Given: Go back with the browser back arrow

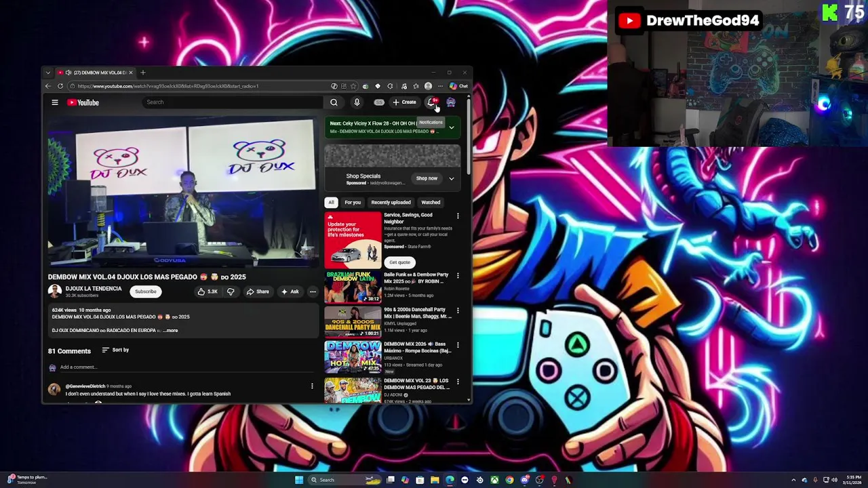Looking at the screenshot, I should (x=47, y=86).
